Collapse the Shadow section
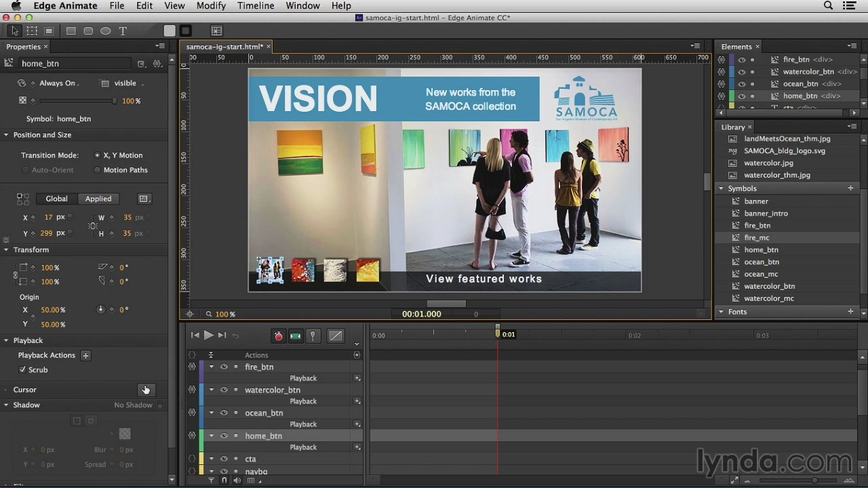The height and width of the screenshot is (488, 868). click(6, 405)
